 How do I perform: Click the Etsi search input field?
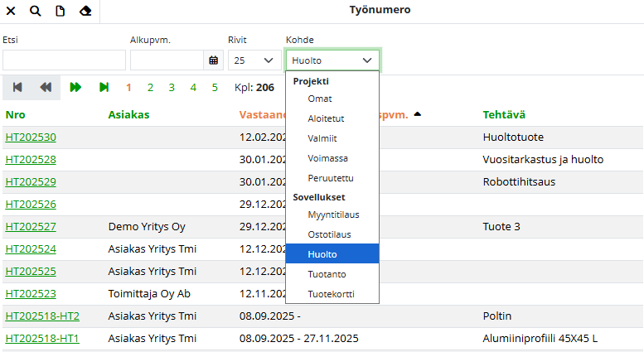pyautogui.click(x=64, y=60)
